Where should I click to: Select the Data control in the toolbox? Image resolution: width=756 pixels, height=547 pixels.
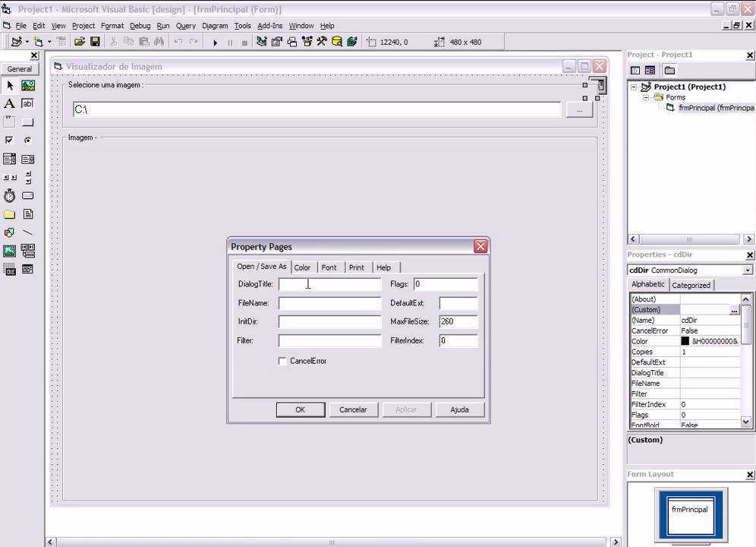(x=28, y=251)
